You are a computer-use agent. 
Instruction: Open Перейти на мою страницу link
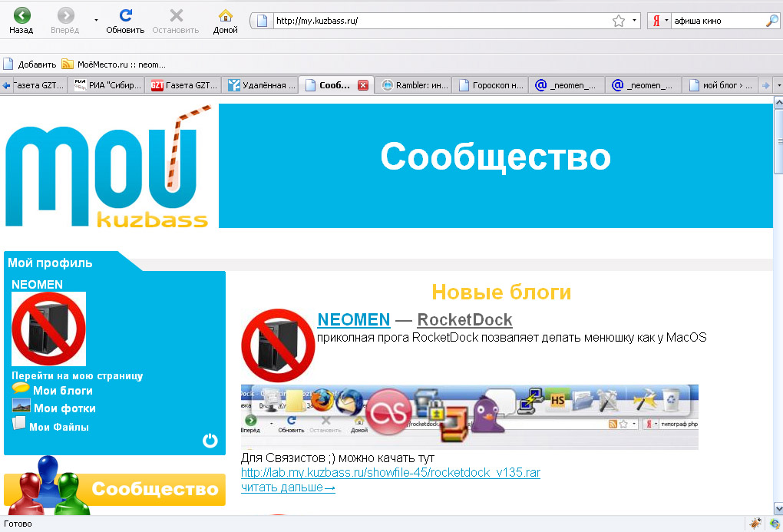pos(78,375)
